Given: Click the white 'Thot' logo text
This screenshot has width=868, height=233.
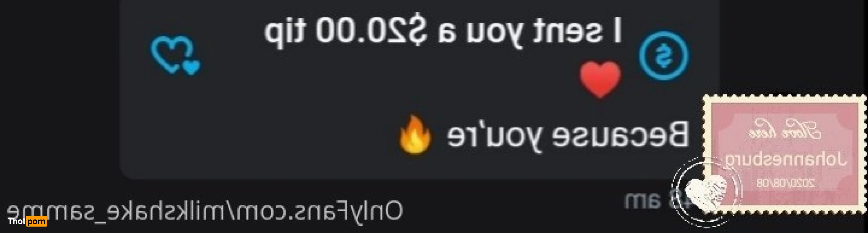Looking at the screenshot, I should click(17, 222).
